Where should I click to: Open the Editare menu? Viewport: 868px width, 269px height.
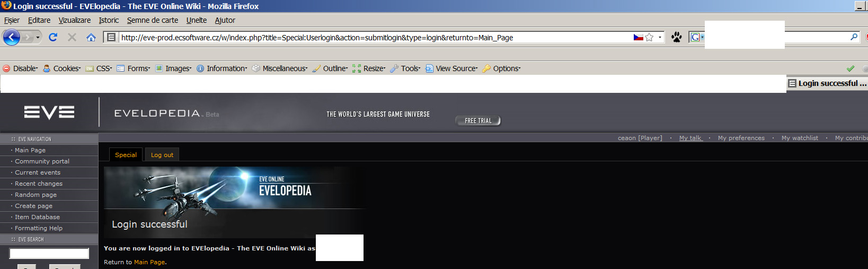(x=39, y=20)
